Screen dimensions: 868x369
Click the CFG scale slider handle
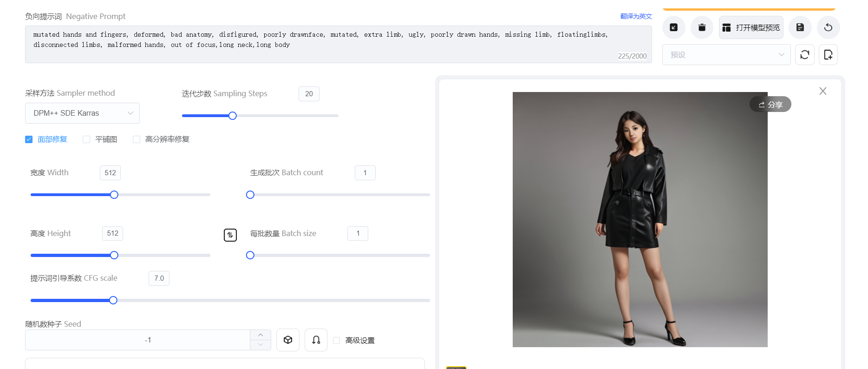(x=113, y=300)
